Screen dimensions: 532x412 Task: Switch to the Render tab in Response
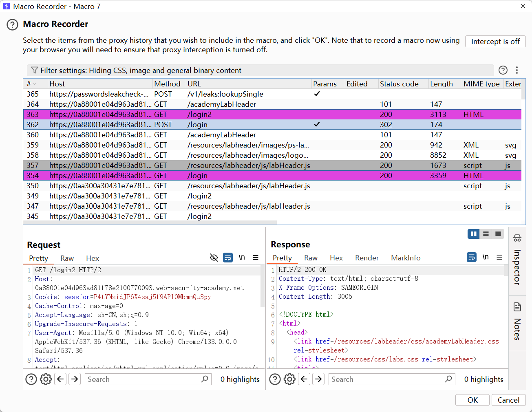tap(366, 258)
